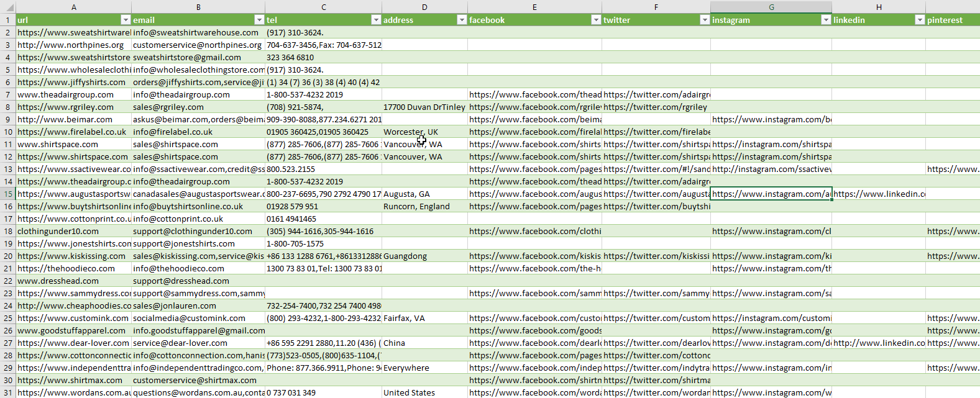The image size is (980, 398).
Task: Select column A by its header letter
Action: [x=74, y=7]
